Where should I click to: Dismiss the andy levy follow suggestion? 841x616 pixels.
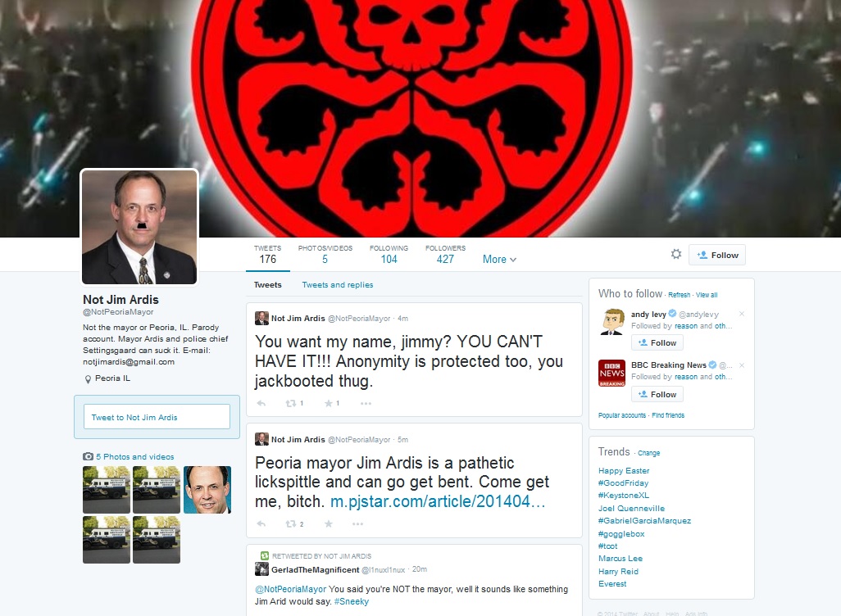point(742,314)
